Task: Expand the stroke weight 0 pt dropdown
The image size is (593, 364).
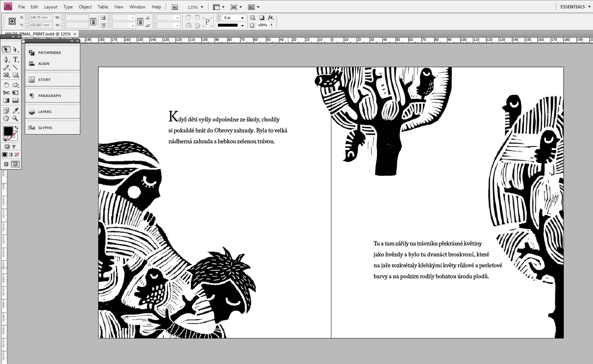Action: pyautogui.click(x=242, y=18)
